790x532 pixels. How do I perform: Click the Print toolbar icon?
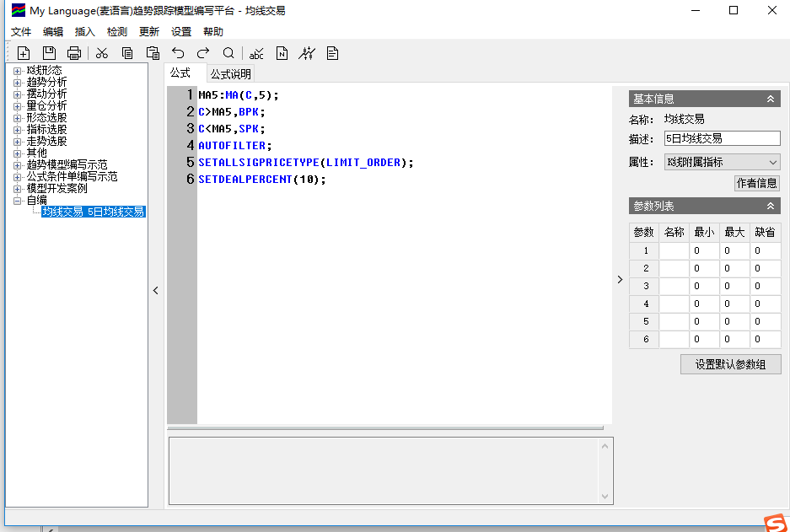click(74, 53)
